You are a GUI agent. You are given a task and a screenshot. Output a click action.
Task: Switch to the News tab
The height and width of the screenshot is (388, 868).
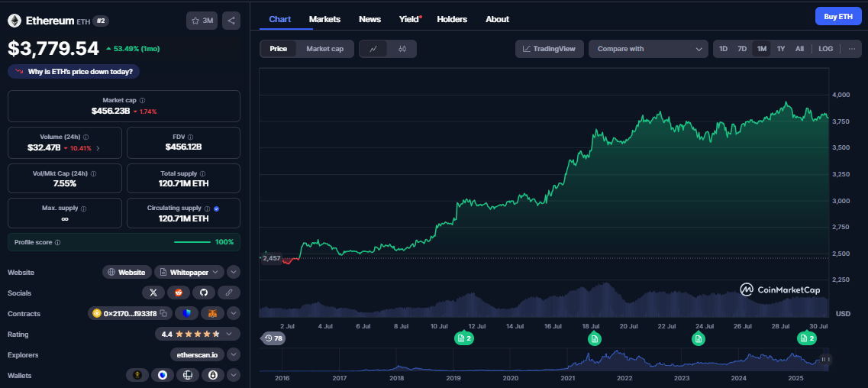(x=369, y=19)
